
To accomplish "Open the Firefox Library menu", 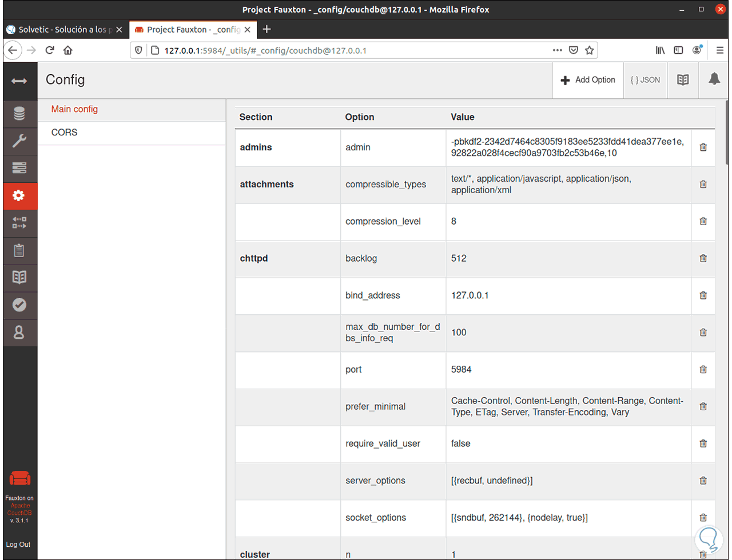I will (x=661, y=50).
